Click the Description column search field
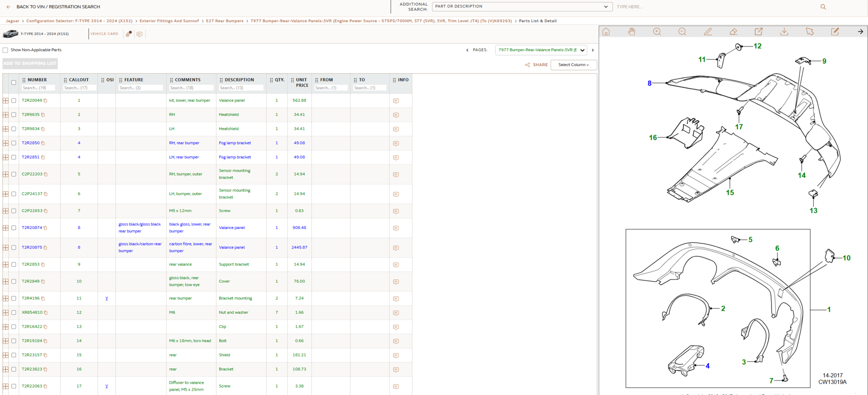868x395 pixels. pos(241,88)
